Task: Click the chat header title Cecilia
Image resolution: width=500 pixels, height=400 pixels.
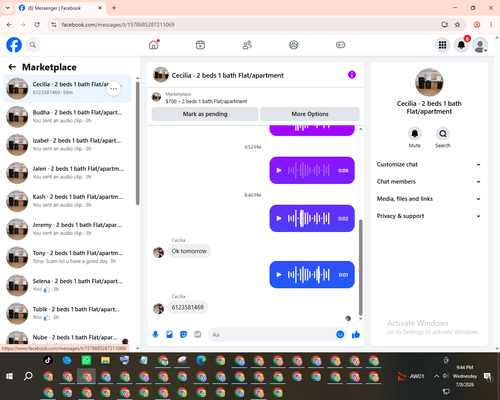Action: [228, 75]
